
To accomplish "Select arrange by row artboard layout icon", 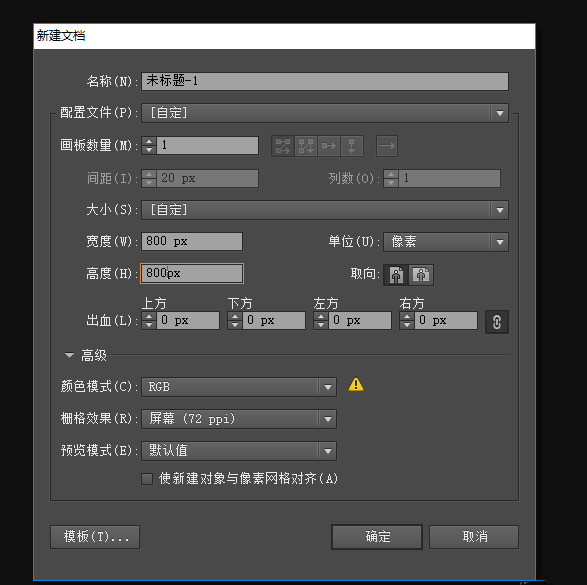I will (x=329, y=146).
